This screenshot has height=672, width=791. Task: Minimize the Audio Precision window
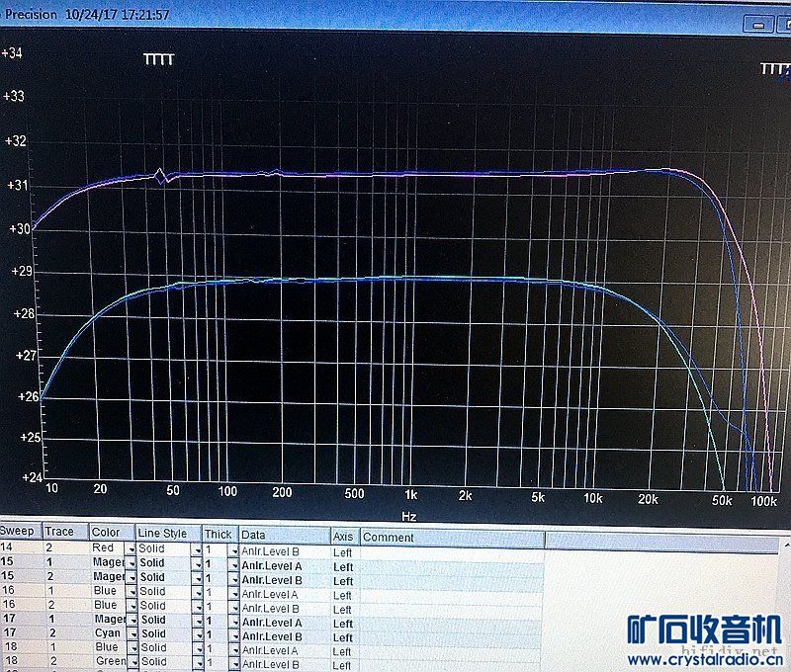758,23
